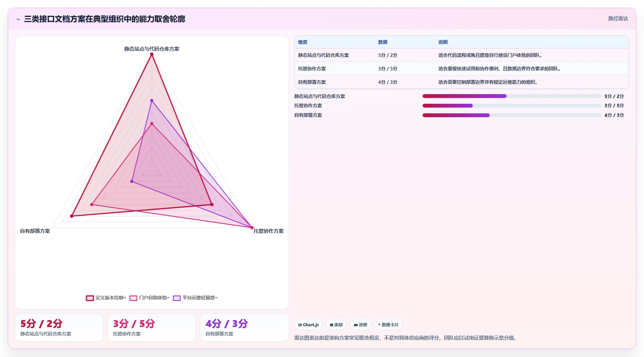This screenshot has height=357, width=644.
Task: Click the small icon before the page title
Action: [18, 19]
